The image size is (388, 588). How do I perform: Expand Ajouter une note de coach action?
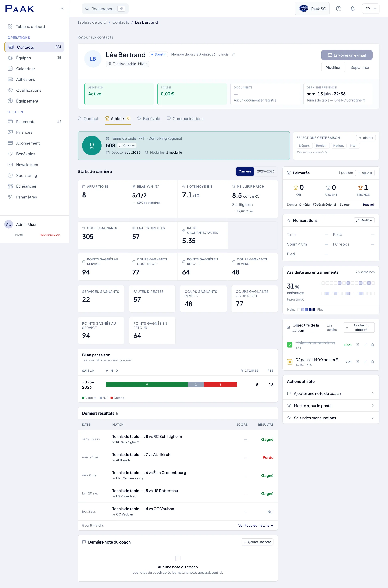click(331, 393)
